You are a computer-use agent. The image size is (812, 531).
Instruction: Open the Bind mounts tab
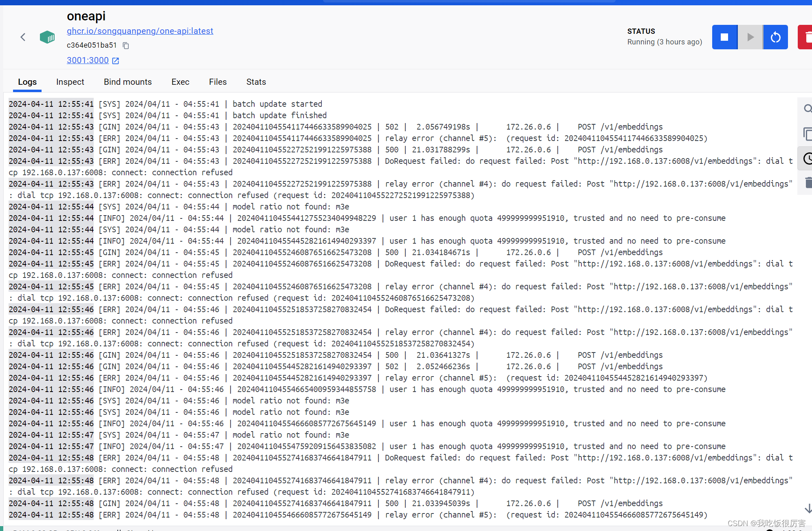[x=128, y=82]
